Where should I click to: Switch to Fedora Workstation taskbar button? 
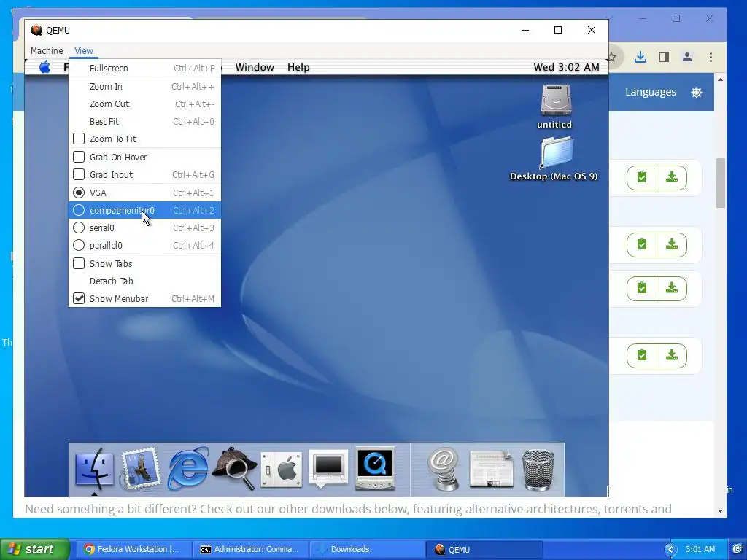(135, 549)
